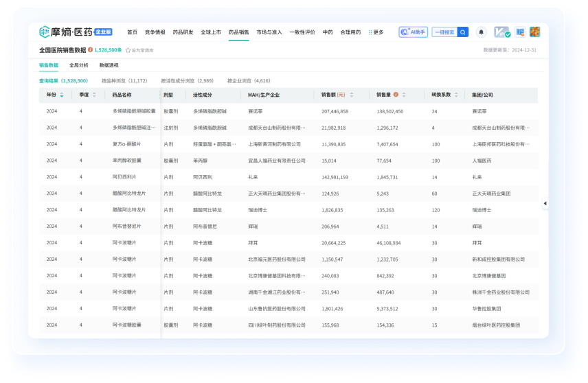The image size is (588, 383).
Task: Open 合理用药 navigation item
Action: 350,32
